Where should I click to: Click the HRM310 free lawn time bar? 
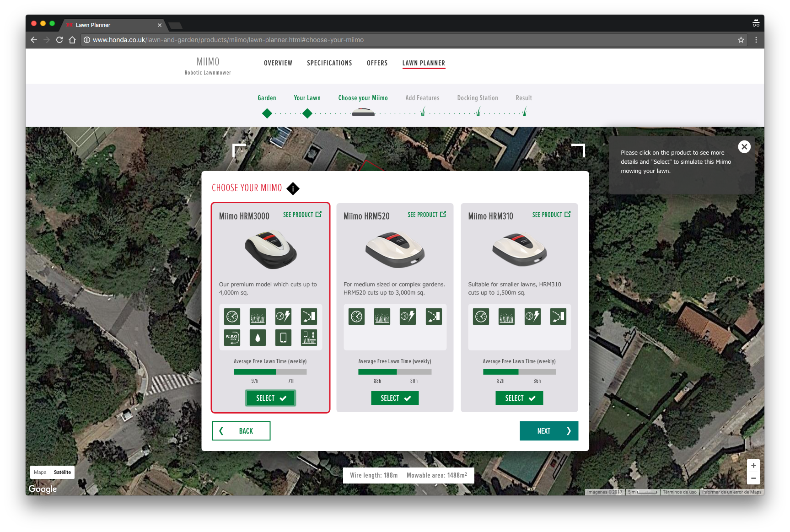click(x=519, y=372)
